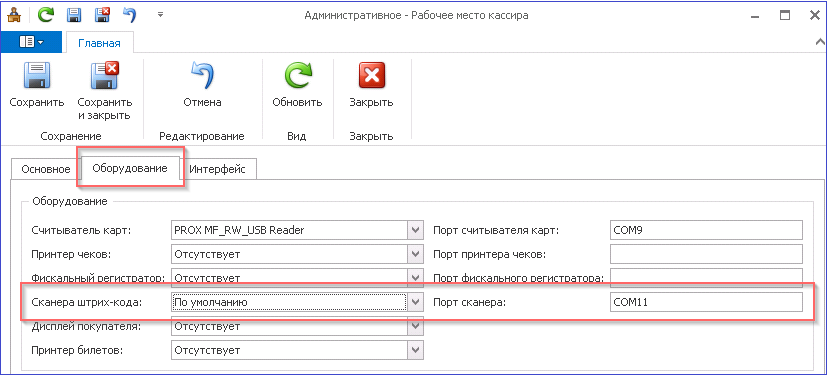This screenshot has height=375, width=827.
Task: Close the window with title bar X
Action: coord(814,15)
